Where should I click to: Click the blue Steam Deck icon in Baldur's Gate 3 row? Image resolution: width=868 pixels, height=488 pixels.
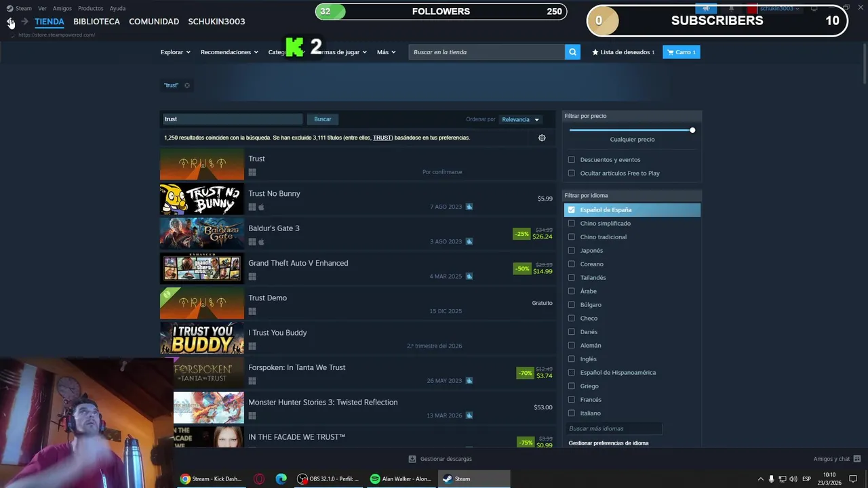coord(469,241)
